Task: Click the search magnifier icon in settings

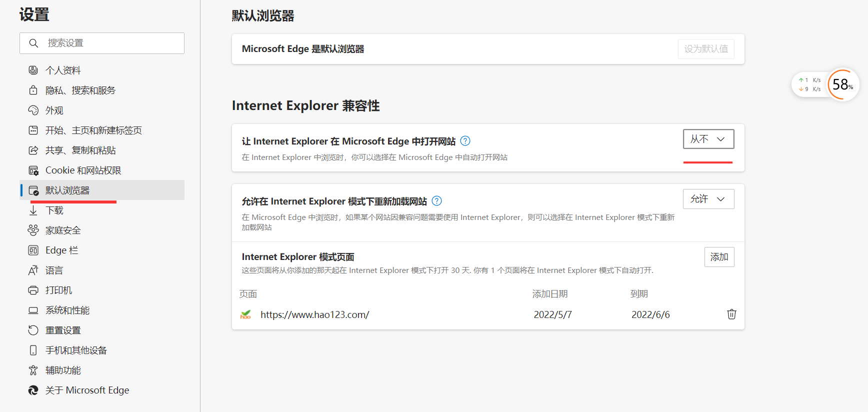Action: pyautogui.click(x=33, y=43)
